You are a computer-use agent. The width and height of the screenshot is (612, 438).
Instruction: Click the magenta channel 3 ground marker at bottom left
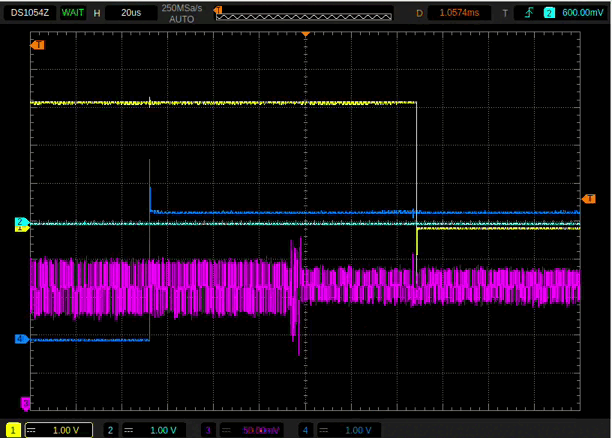25,404
